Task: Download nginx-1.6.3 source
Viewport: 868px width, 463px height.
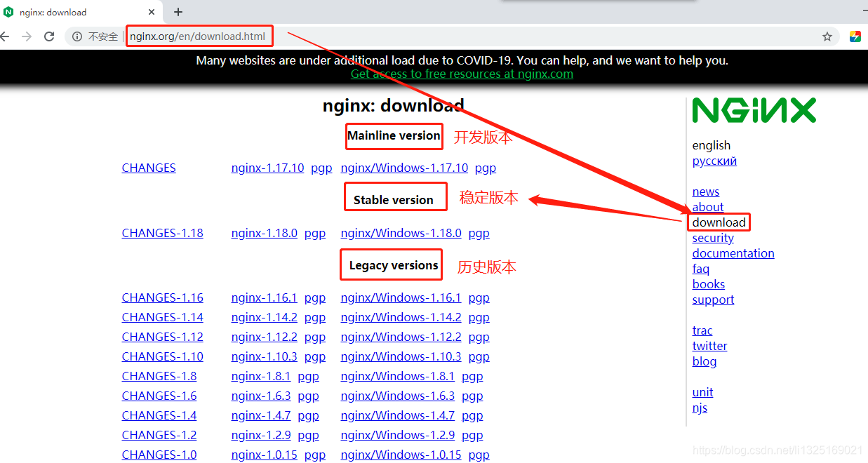Action: 261,396
